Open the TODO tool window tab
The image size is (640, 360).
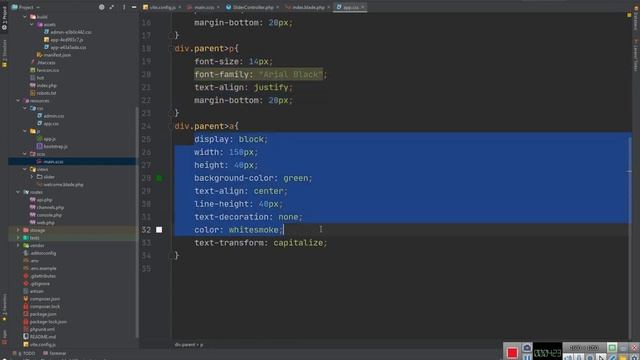[24, 353]
